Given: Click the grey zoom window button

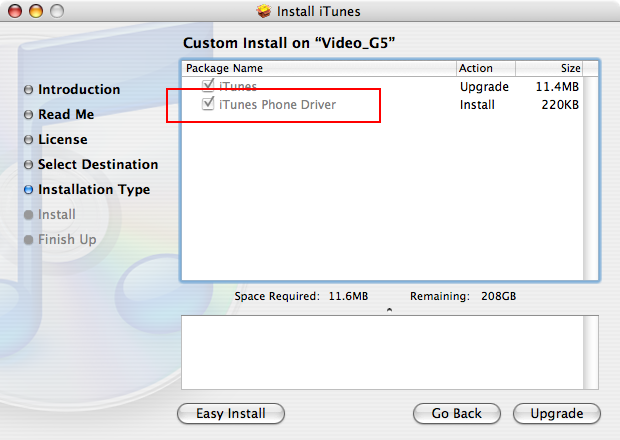Looking at the screenshot, I should pos(57,11).
